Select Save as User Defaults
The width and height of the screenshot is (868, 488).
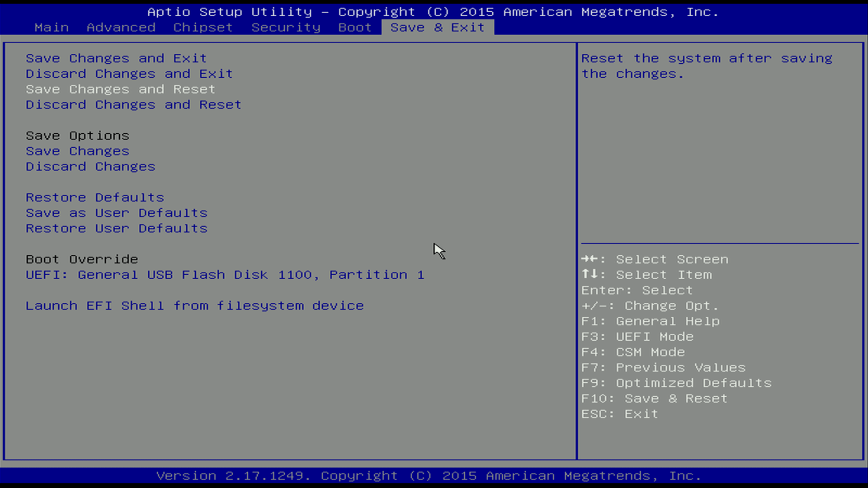click(116, 213)
